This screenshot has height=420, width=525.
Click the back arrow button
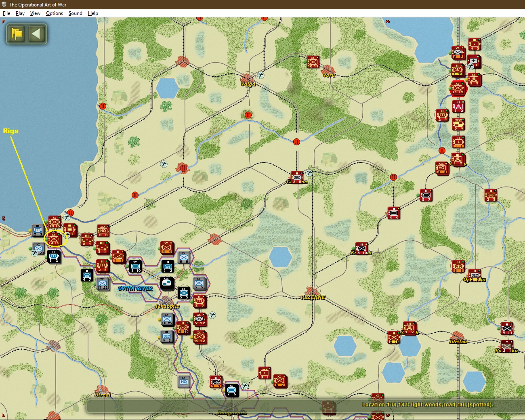[36, 34]
